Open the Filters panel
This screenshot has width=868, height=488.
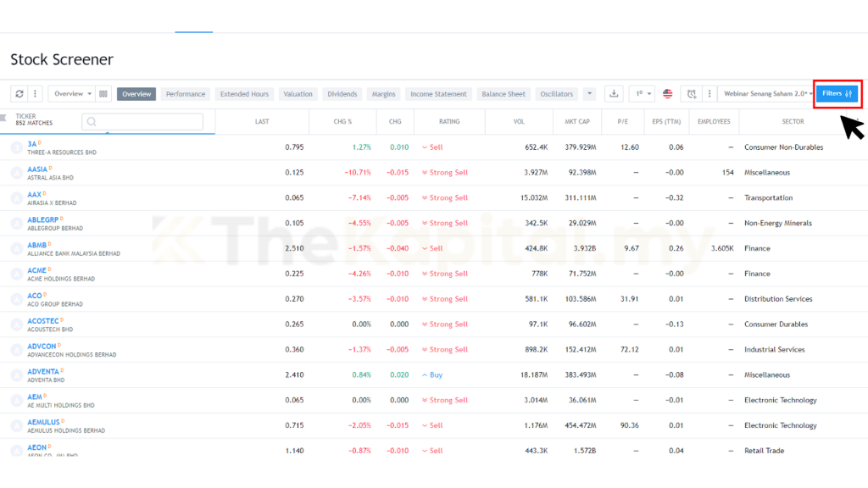pyautogui.click(x=837, y=94)
